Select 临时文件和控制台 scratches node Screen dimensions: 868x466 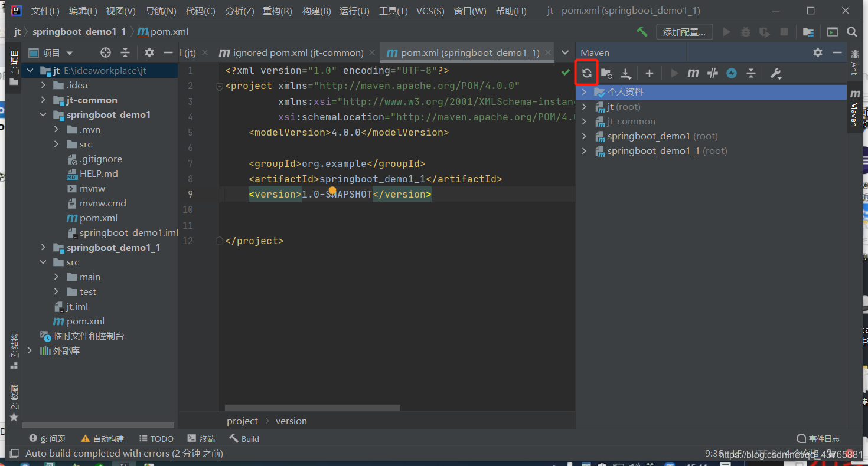88,336
